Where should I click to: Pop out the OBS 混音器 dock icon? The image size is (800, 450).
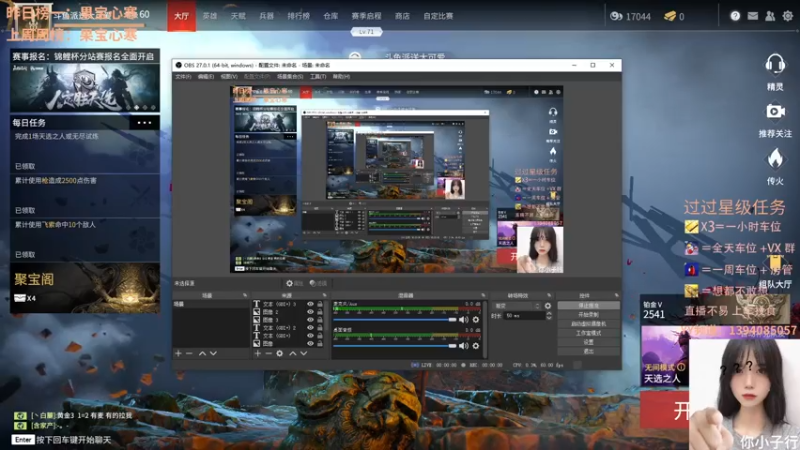[x=483, y=295]
